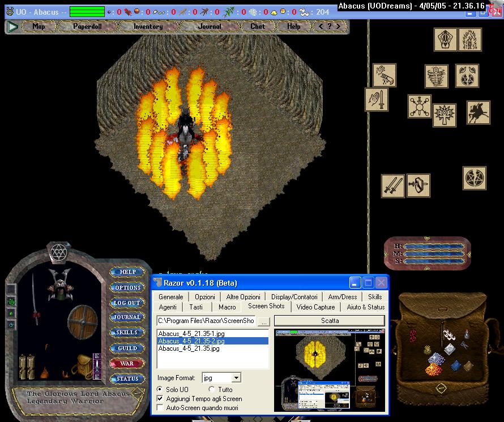Click the Scatta screenshot button
The width and height of the screenshot is (504, 422).
[330, 321]
